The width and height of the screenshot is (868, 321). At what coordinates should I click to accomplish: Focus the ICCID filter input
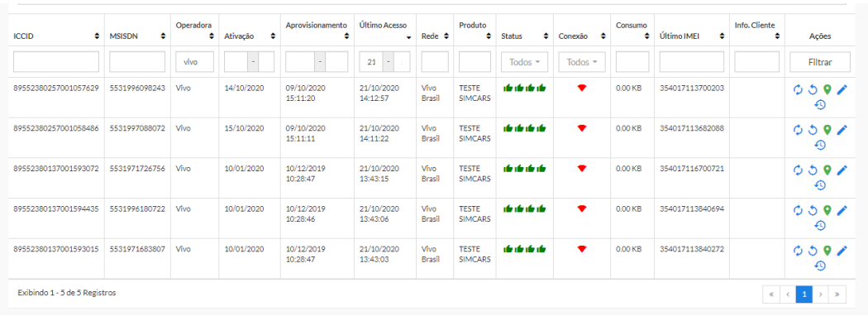tap(56, 62)
